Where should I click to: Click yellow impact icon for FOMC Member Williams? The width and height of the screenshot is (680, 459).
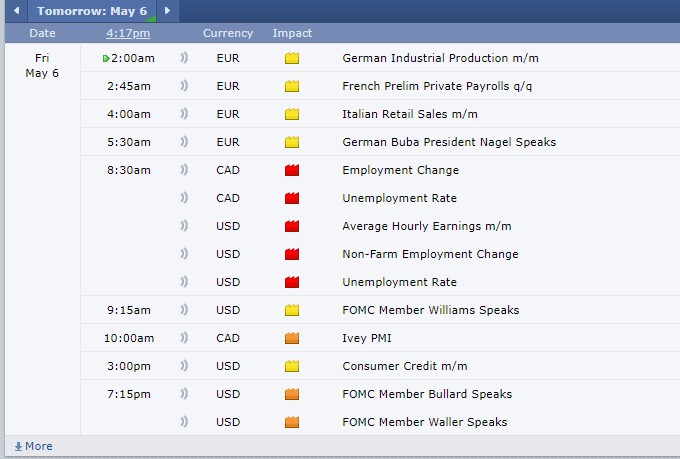[292, 310]
